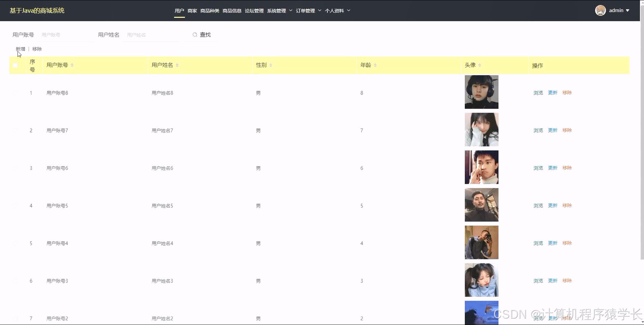Click 移除 for 用户账号8
Viewport: 644px width, 325px height.
pyautogui.click(x=567, y=93)
